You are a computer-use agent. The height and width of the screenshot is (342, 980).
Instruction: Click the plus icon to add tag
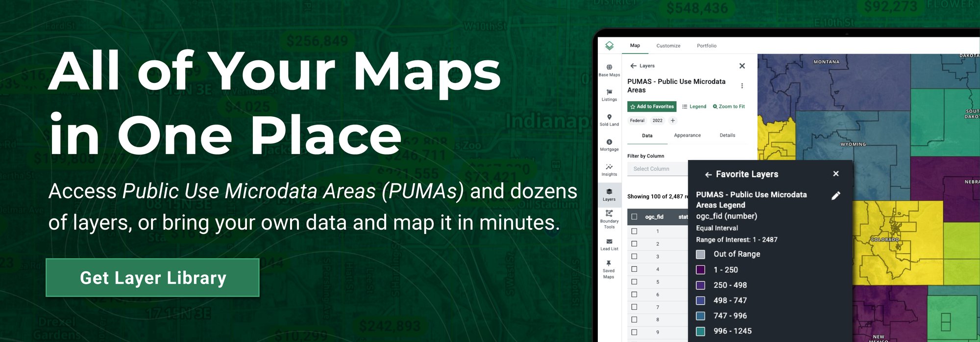(x=673, y=121)
